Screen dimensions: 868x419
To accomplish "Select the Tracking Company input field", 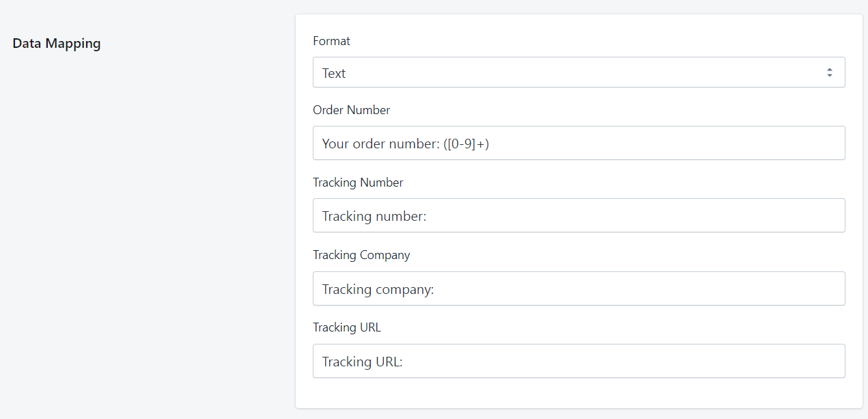I will pyautogui.click(x=578, y=288).
